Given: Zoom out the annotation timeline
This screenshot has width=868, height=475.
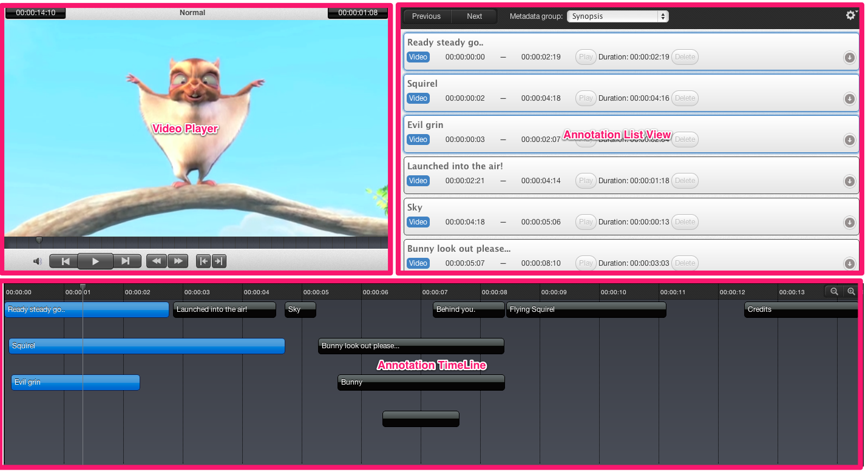Looking at the screenshot, I should pos(835,292).
